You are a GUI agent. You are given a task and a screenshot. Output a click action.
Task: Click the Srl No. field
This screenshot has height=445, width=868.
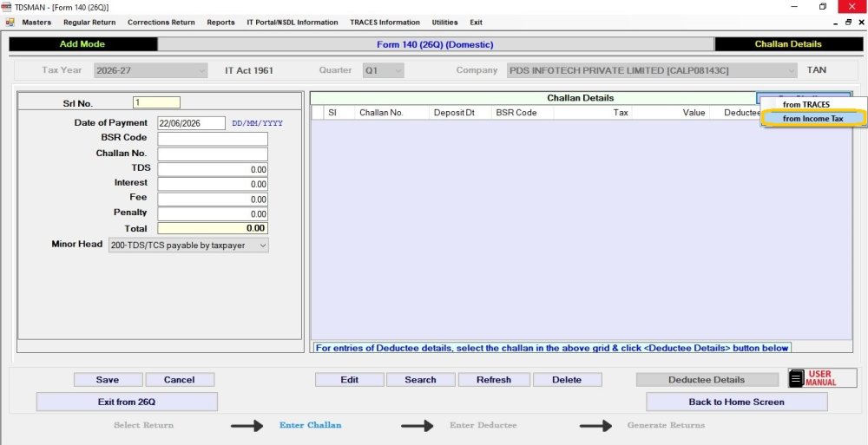tap(156, 103)
